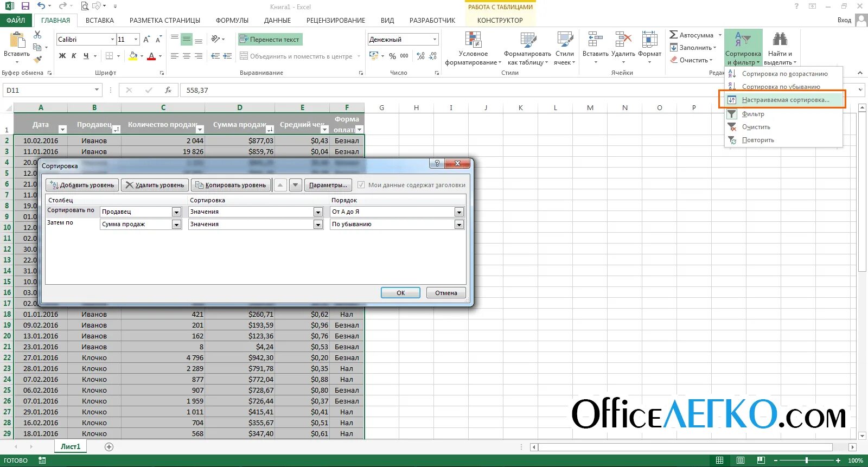
Task: Click the Percent style icon
Action: 392,56
